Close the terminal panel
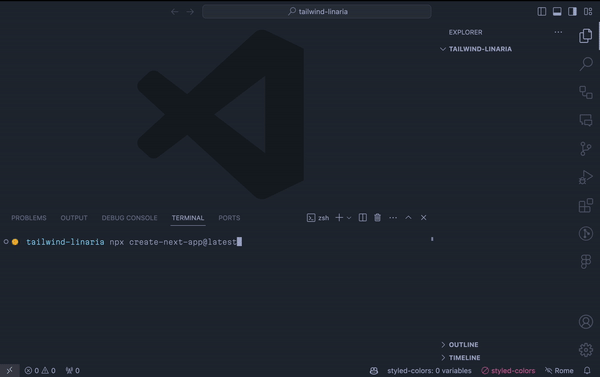The width and height of the screenshot is (600, 377). point(424,217)
